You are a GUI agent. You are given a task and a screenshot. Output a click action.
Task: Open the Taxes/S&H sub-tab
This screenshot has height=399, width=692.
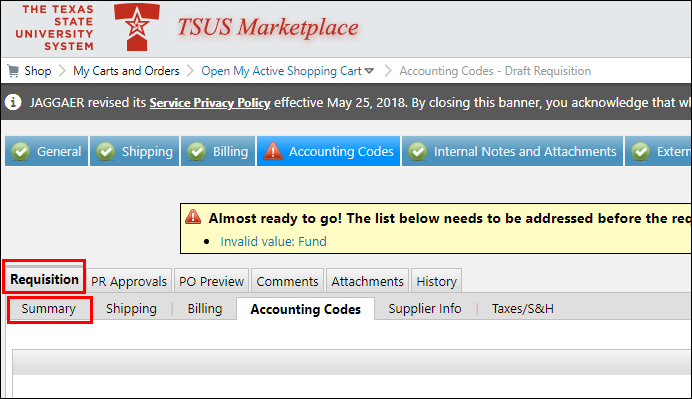pyautogui.click(x=523, y=309)
